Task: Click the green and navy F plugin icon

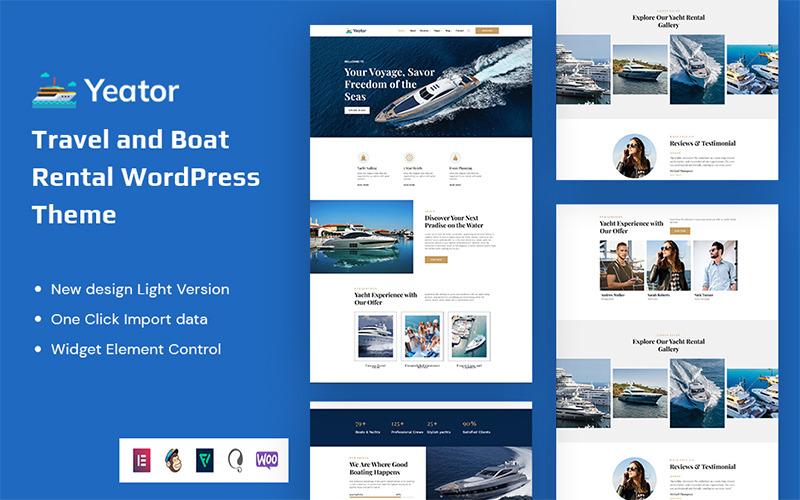Action: [x=204, y=460]
